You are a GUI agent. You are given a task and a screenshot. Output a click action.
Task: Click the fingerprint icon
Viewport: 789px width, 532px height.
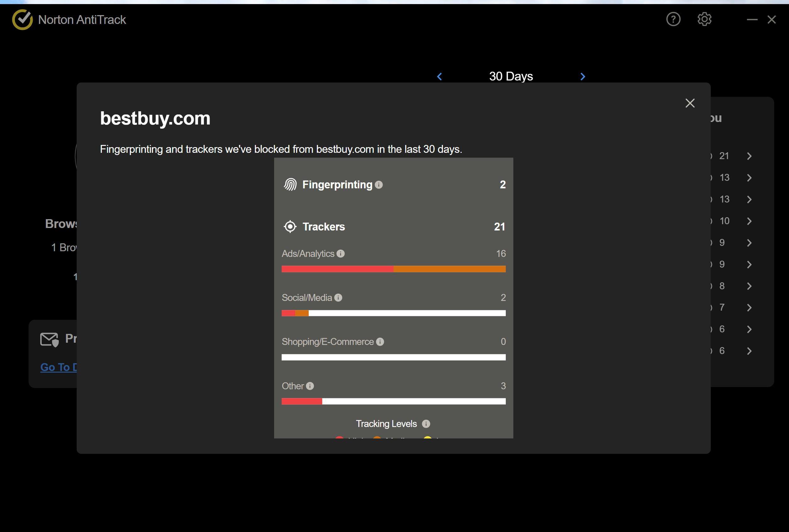click(x=290, y=185)
